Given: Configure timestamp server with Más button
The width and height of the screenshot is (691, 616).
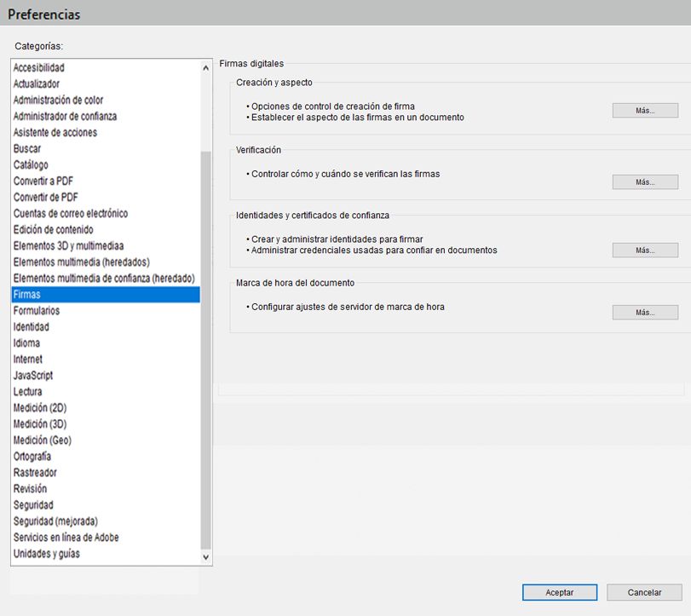Looking at the screenshot, I should coord(644,312).
